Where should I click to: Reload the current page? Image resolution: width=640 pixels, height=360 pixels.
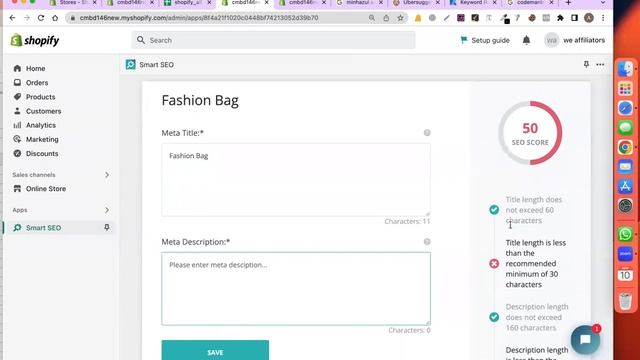pos(41,18)
